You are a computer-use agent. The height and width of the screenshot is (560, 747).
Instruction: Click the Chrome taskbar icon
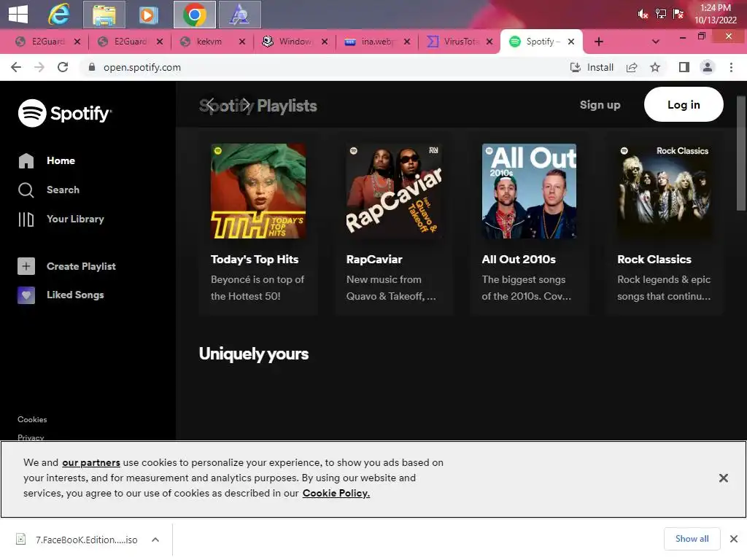(194, 15)
